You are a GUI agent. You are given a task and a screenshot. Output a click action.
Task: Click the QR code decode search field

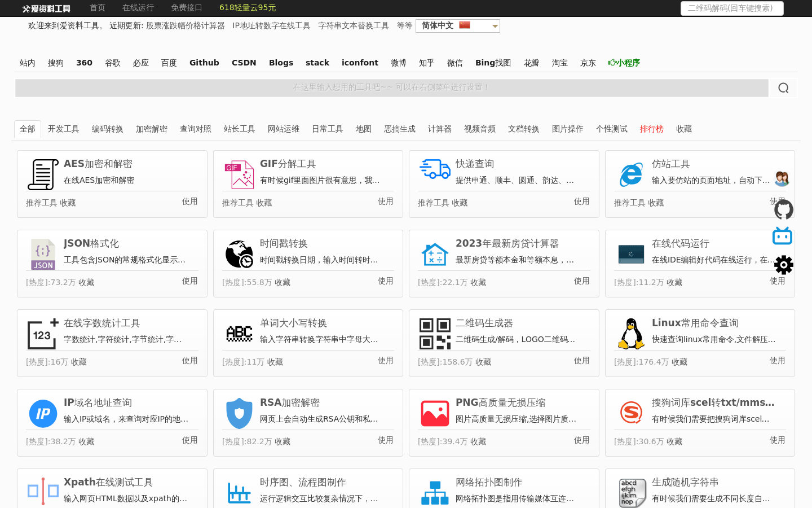coord(731,8)
